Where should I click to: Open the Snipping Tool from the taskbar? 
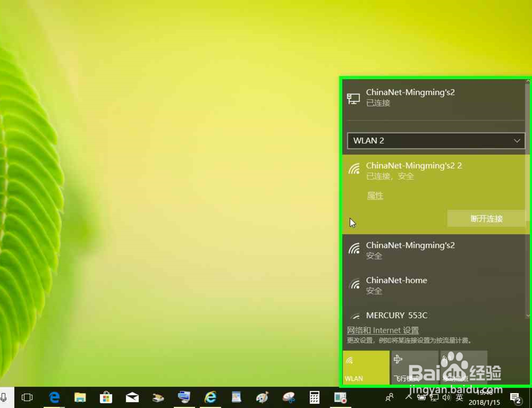click(x=288, y=397)
